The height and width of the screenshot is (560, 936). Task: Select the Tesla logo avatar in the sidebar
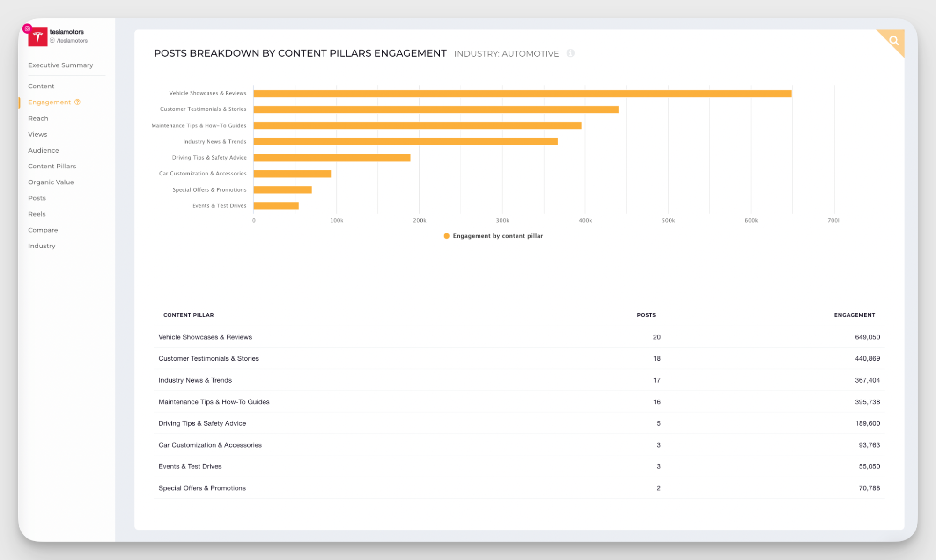(39, 36)
